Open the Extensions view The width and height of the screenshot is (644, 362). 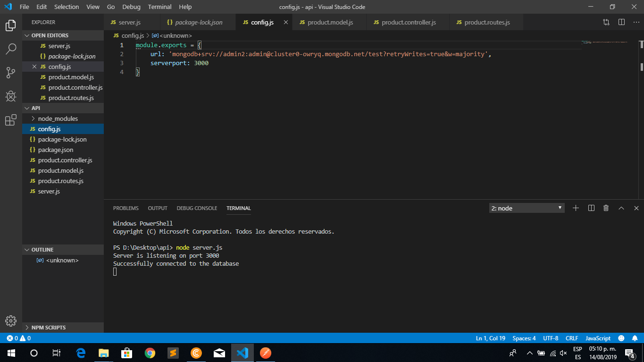pyautogui.click(x=11, y=120)
